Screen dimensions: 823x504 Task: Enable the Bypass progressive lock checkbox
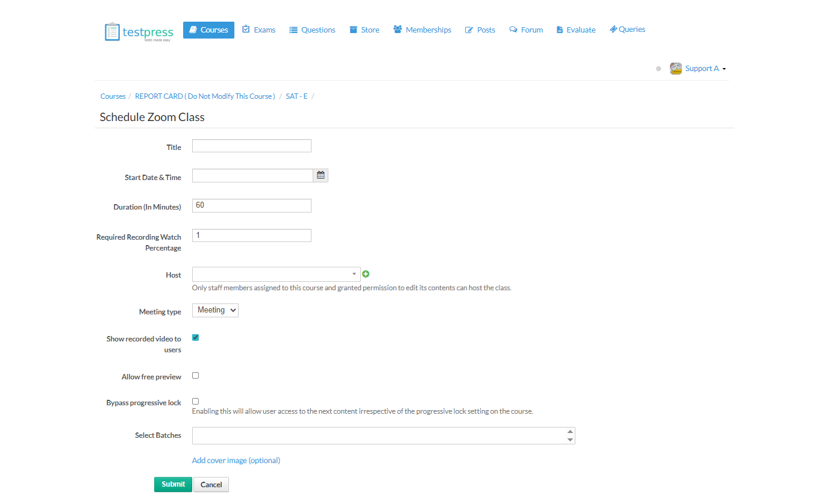pos(195,401)
